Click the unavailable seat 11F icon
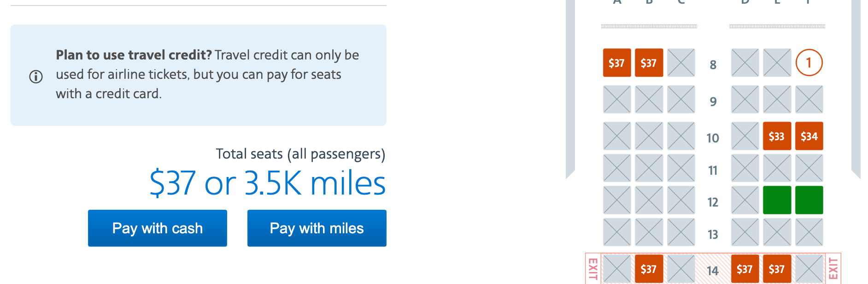The height and width of the screenshot is (284, 868). 809,170
